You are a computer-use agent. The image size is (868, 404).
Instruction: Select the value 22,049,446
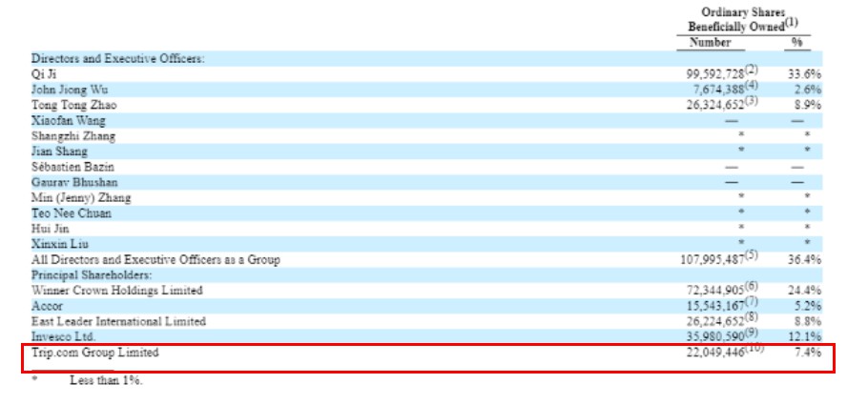tap(715, 352)
